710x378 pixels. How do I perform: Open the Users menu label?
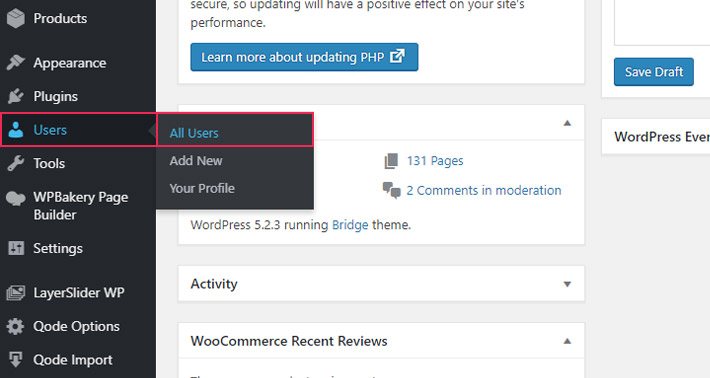pos(50,130)
